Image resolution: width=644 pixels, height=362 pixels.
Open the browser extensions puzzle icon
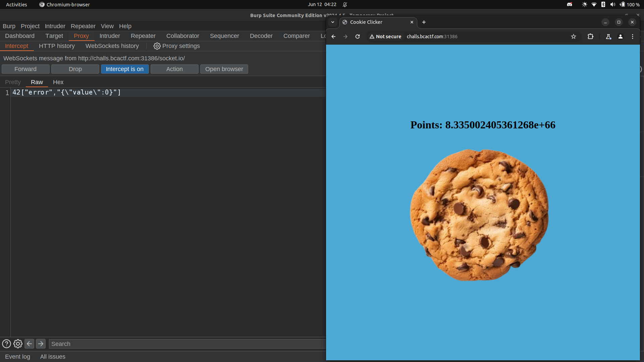coord(590,37)
